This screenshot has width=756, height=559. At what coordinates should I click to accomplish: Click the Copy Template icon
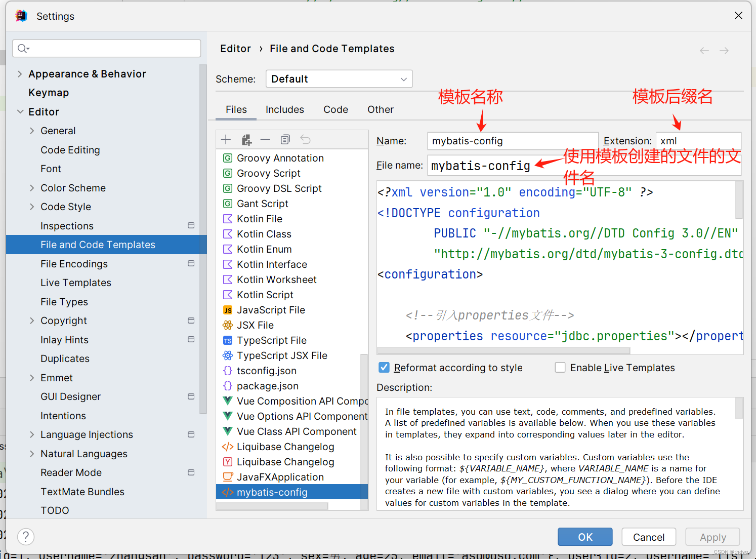click(285, 140)
